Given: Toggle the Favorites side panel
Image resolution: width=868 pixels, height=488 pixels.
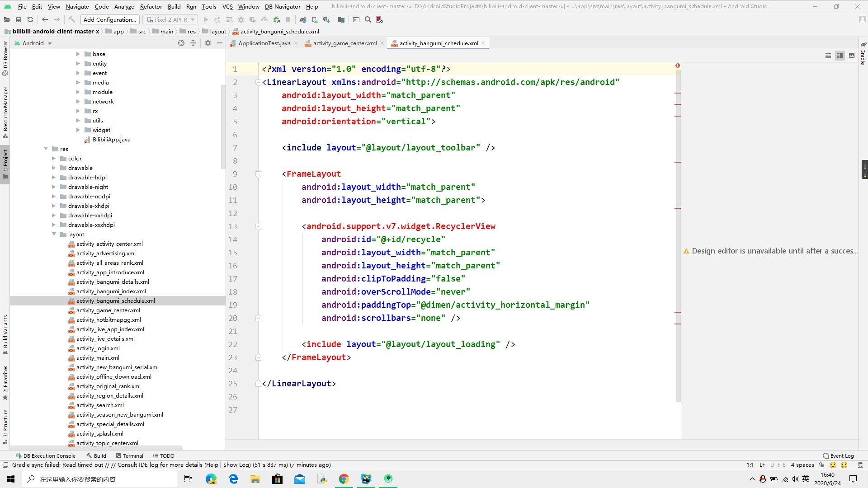Looking at the screenshot, I should click(5, 383).
